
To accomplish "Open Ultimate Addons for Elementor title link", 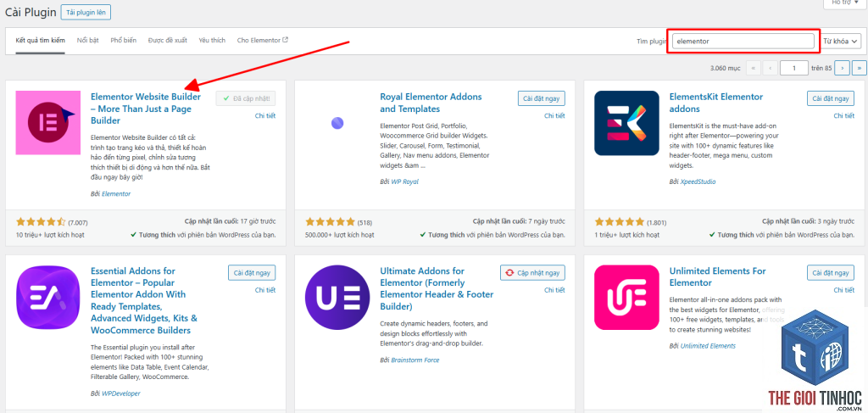I will [437, 288].
